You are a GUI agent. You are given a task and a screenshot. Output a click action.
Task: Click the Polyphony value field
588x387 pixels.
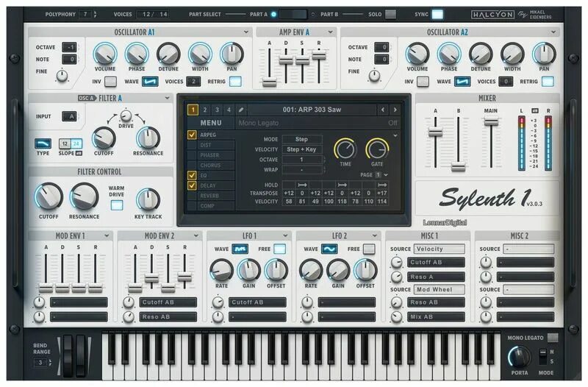[85, 14]
